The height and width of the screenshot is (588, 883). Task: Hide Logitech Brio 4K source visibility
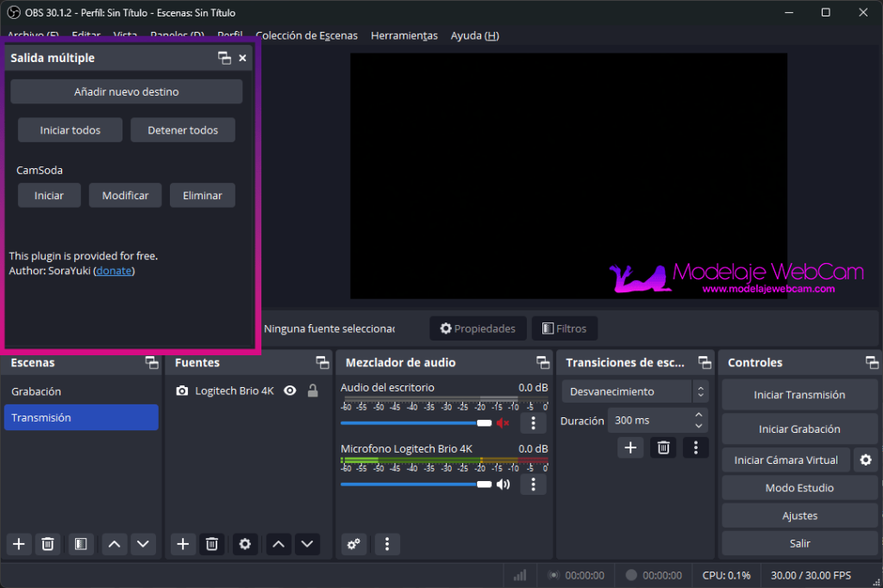point(290,391)
